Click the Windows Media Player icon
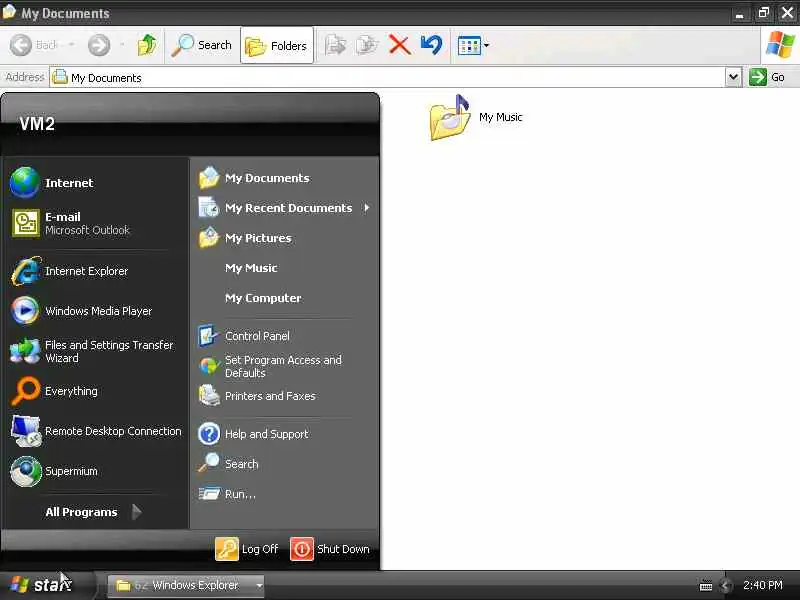The image size is (800, 600). point(25,311)
